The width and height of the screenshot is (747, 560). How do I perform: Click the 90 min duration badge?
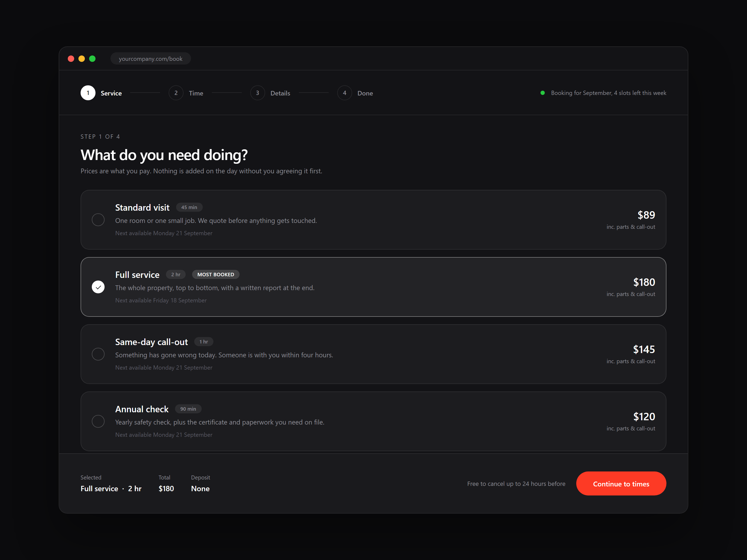(x=188, y=409)
